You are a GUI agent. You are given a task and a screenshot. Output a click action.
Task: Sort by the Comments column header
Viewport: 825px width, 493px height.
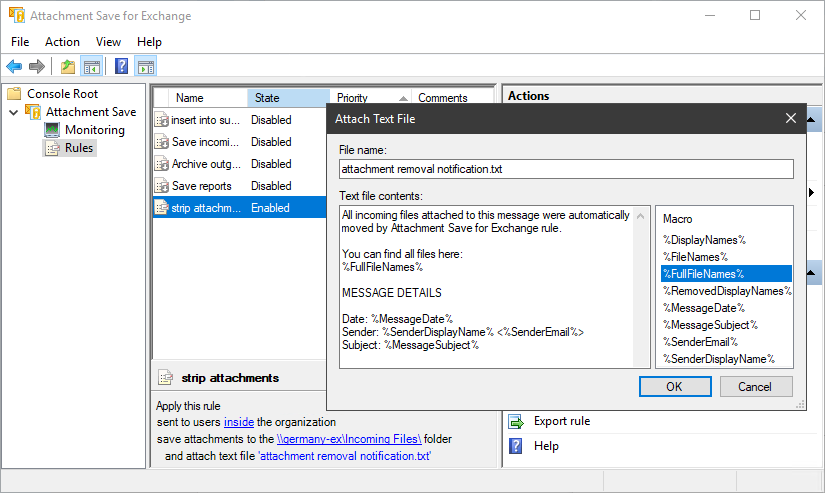tap(451, 98)
